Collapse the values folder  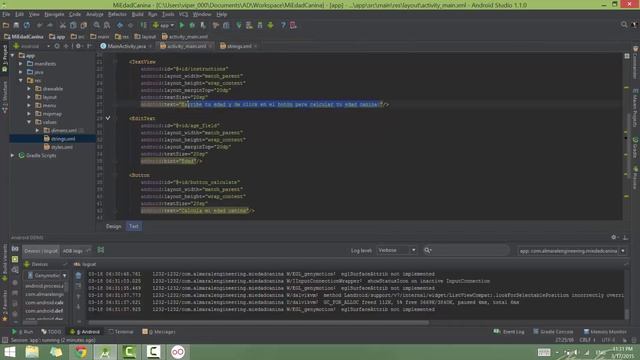click(29, 122)
